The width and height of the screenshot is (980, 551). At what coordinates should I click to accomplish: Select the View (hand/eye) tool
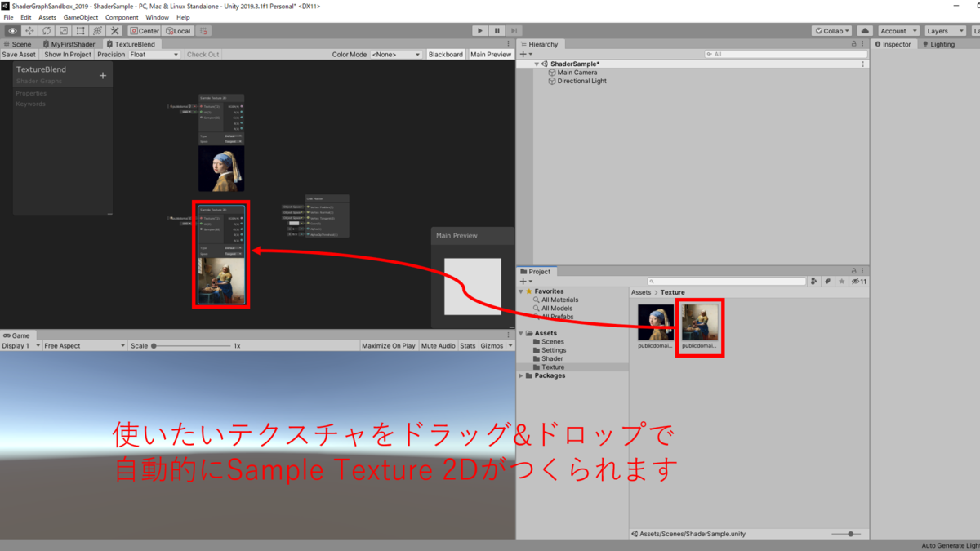click(x=12, y=31)
